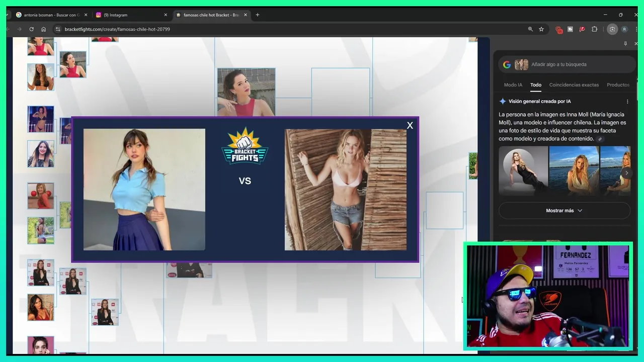Click the AI sparkle overview icon
644x362 pixels.
[503, 101]
